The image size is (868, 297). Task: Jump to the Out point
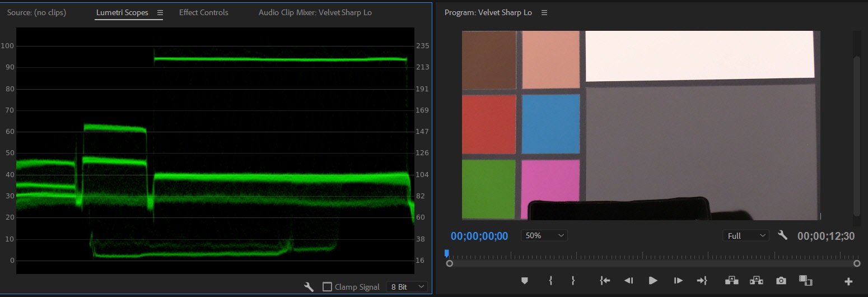coord(702,281)
